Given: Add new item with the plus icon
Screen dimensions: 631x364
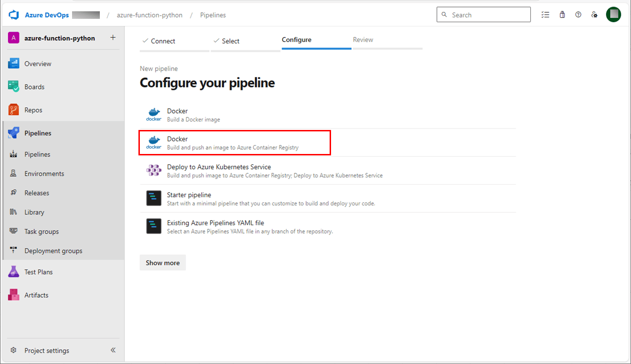Looking at the screenshot, I should (x=113, y=38).
